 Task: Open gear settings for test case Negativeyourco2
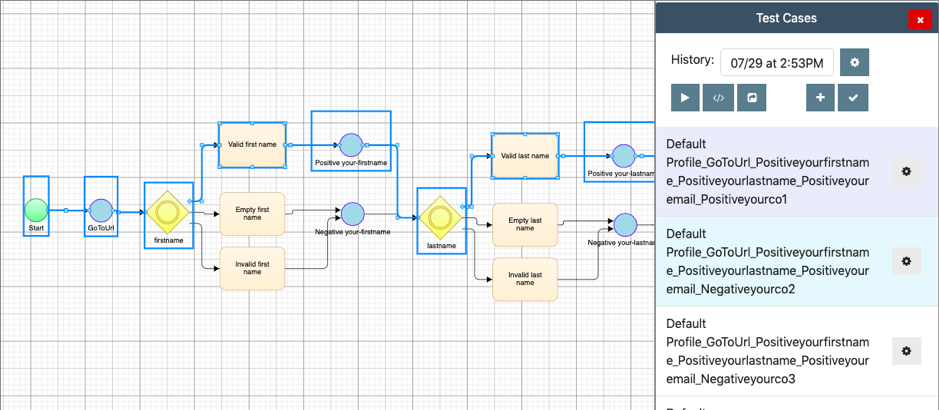click(907, 261)
